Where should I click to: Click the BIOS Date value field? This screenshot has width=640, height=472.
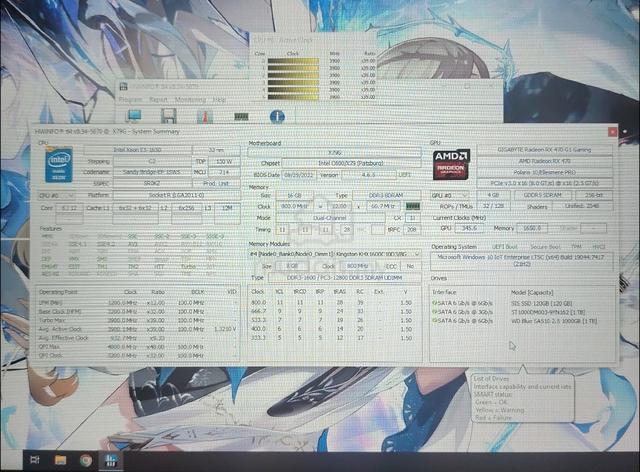pos(298,174)
